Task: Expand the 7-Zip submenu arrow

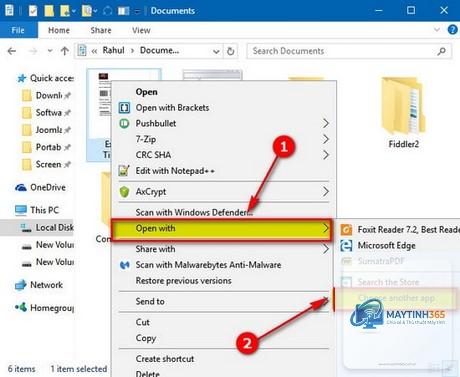Action: pos(326,139)
